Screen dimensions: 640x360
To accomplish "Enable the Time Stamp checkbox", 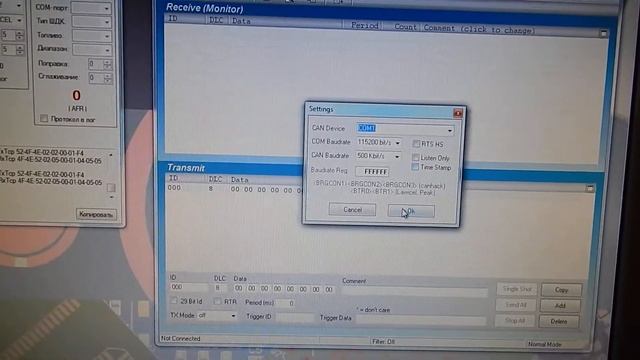I will [415, 167].
